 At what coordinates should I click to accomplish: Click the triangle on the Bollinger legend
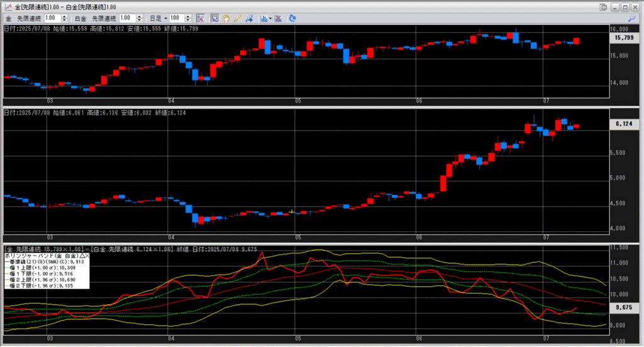[x=82, y=256]
